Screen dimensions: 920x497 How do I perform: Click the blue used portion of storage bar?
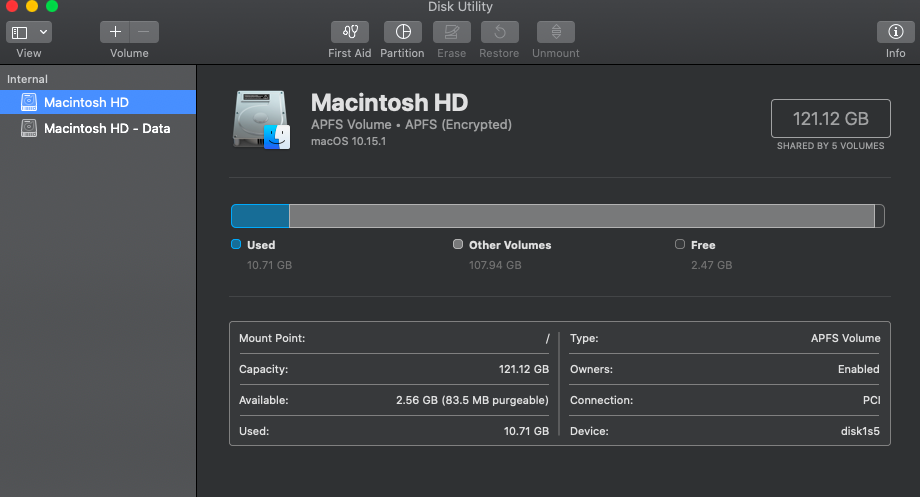click(x=261, y=216)
